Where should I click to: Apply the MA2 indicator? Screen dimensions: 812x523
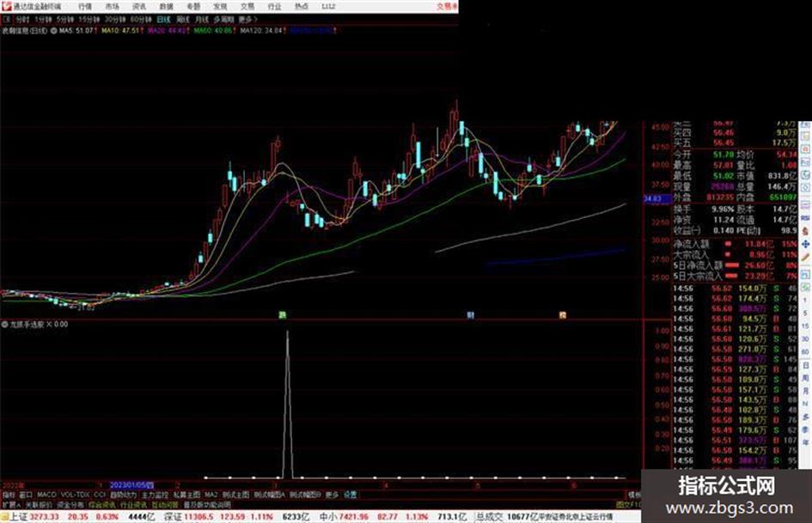tap(211, 495)
